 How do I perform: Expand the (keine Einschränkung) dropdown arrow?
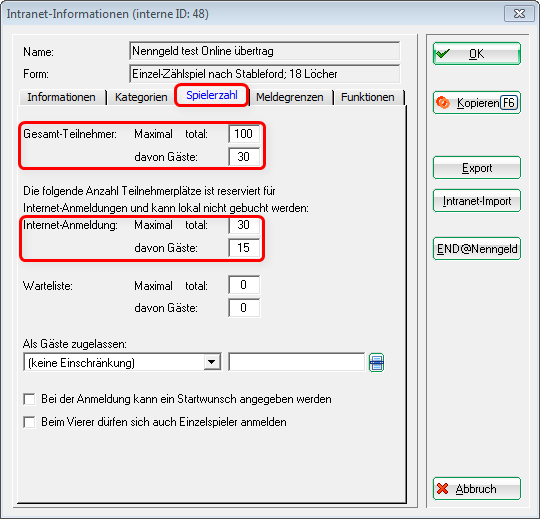coord(212,362)
